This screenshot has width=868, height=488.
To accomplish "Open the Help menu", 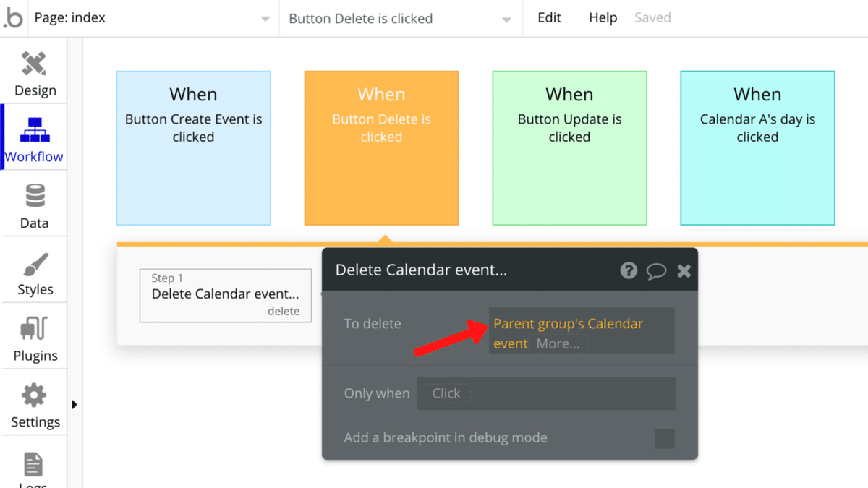I will (603, 18).
